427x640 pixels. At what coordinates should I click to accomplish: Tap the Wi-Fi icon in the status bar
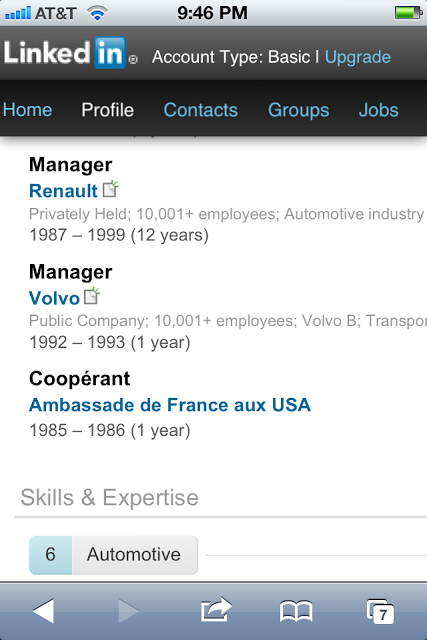tap(97, 13)
